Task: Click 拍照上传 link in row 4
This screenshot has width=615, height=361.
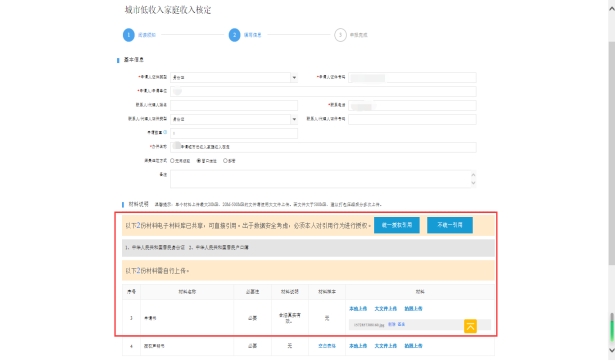Action: (x=413, y=346)
